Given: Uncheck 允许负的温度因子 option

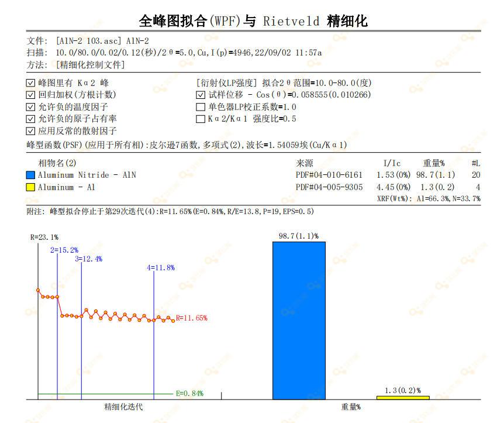Looking at the screenshot, I should click(x=30, y=107).
